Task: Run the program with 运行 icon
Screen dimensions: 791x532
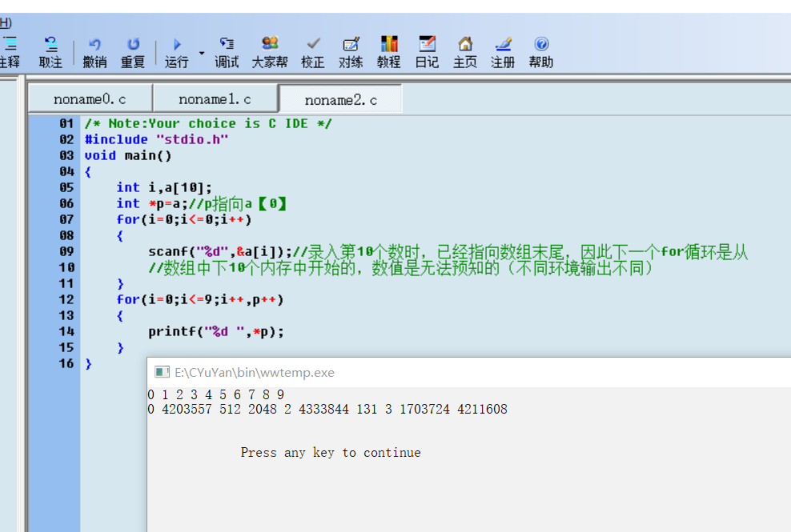Action: (177, 52)
